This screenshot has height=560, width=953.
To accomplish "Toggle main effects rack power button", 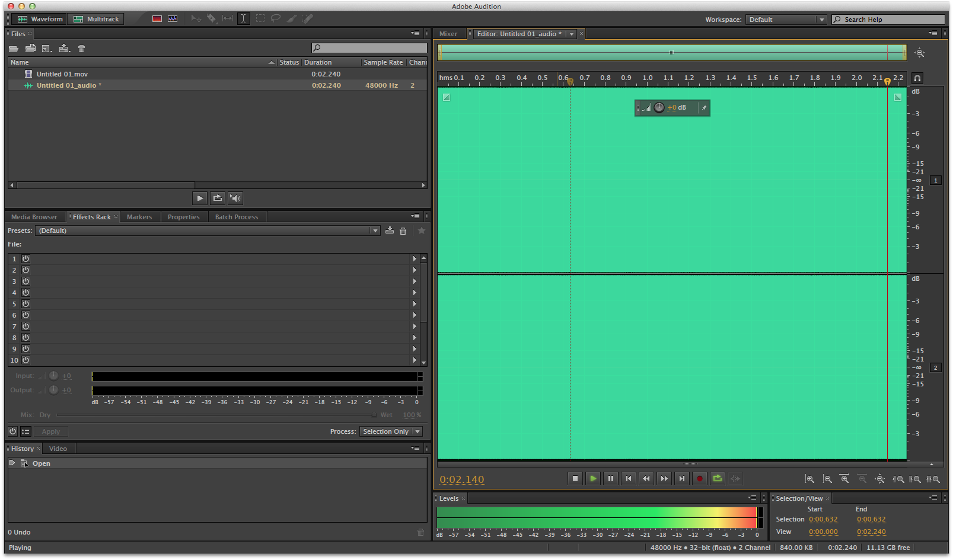I will (x=12, y=431).
